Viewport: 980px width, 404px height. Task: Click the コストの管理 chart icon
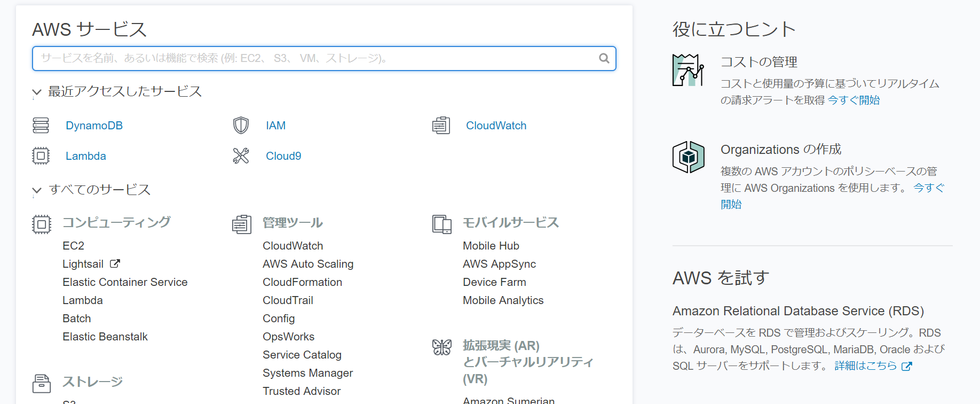(688, 70)
